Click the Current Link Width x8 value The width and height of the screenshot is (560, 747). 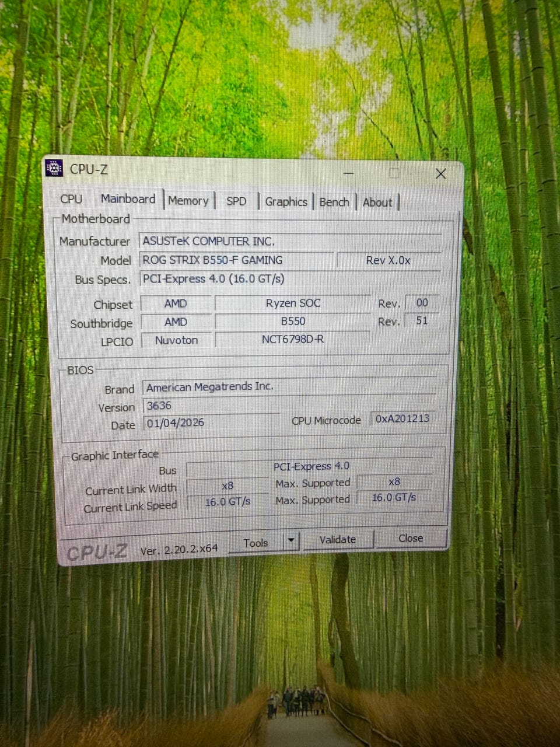[228, 486]
